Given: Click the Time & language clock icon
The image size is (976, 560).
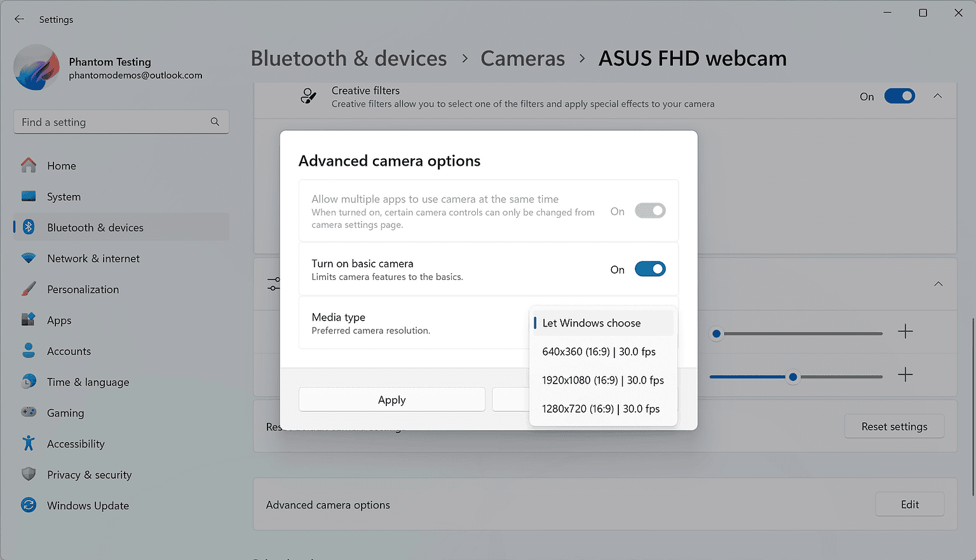Looking at the screenshot, I should point(29,382).
